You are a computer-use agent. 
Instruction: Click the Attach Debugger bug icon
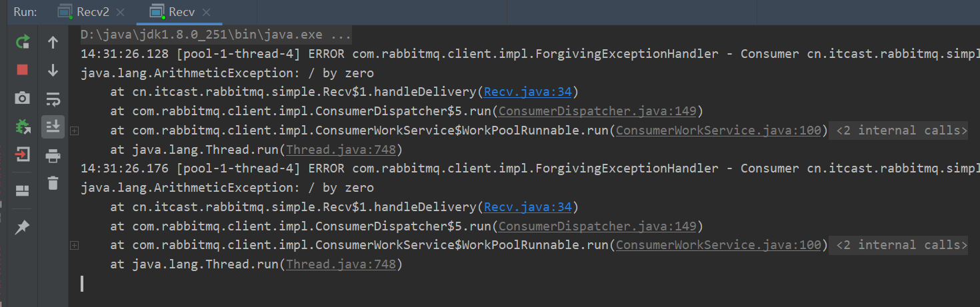click(23, 127)
